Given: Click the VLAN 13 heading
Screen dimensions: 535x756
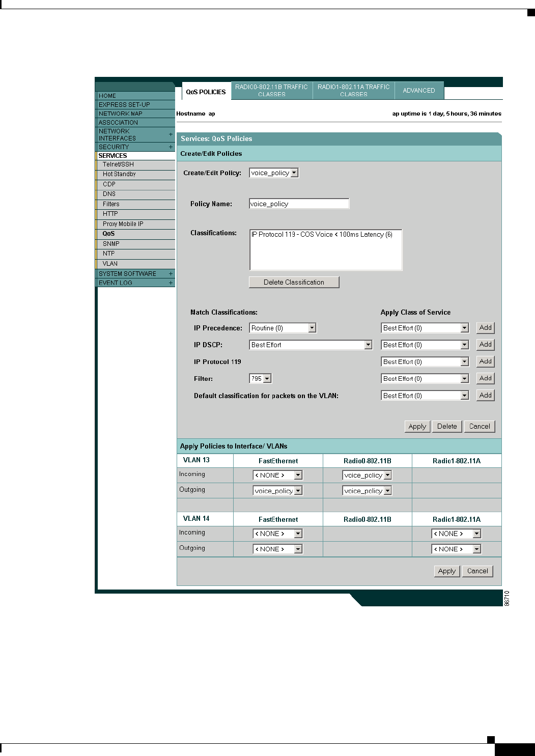Looking at the screenshot, I should click(x=196, y=460).
